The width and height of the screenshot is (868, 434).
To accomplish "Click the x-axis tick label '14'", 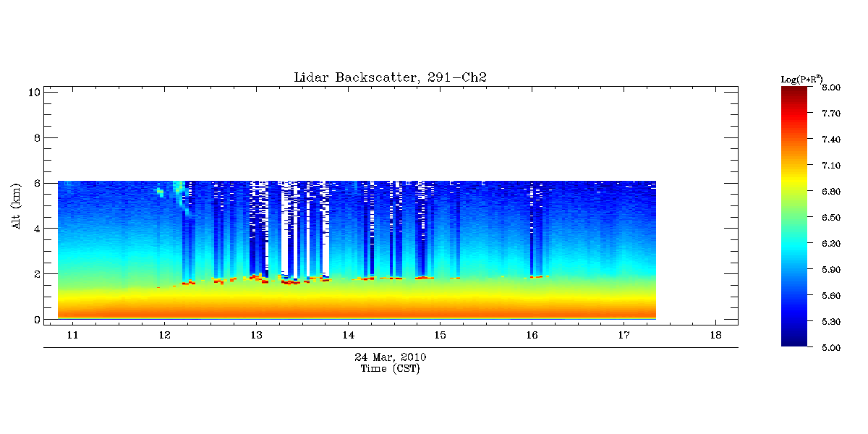I will point(348,335).
